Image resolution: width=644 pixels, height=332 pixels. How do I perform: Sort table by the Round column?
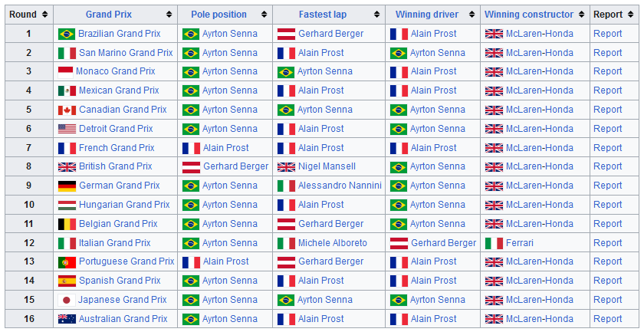pos(45,15)
